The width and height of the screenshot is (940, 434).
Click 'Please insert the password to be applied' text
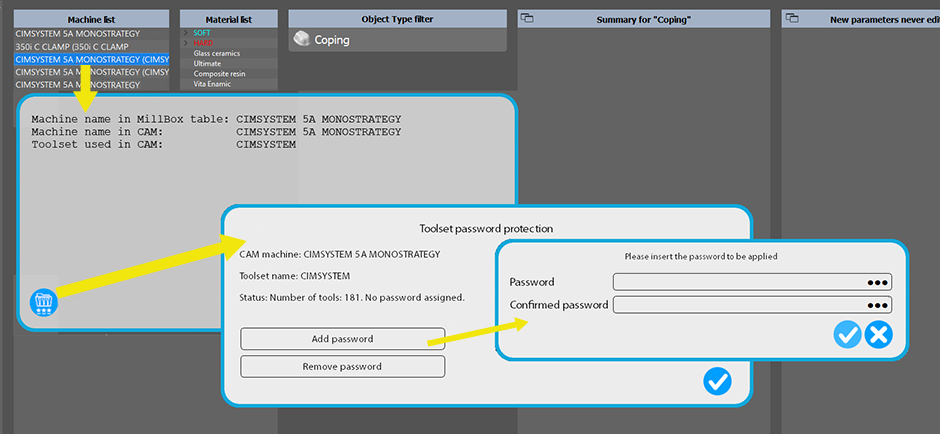click(x=701, y=256)
